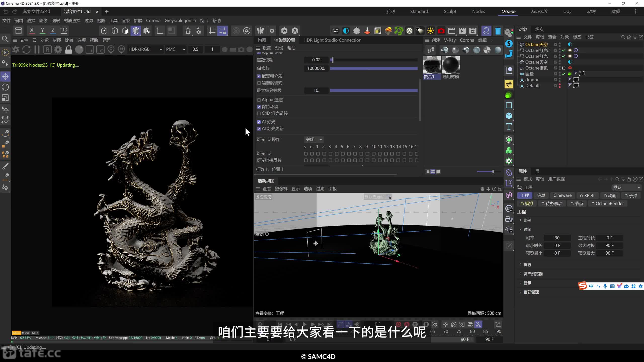The width and height of the screenshot is (644, 362).
Task: Click the trash can icon in Octane toolbar
Action: coord(498,31)
